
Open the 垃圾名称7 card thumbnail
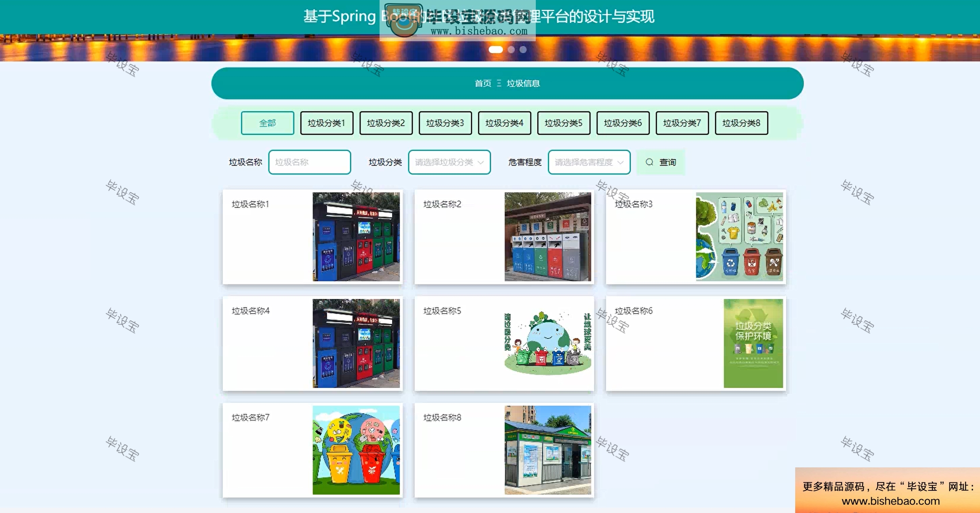pyautogui.click(x=356, y=450)
